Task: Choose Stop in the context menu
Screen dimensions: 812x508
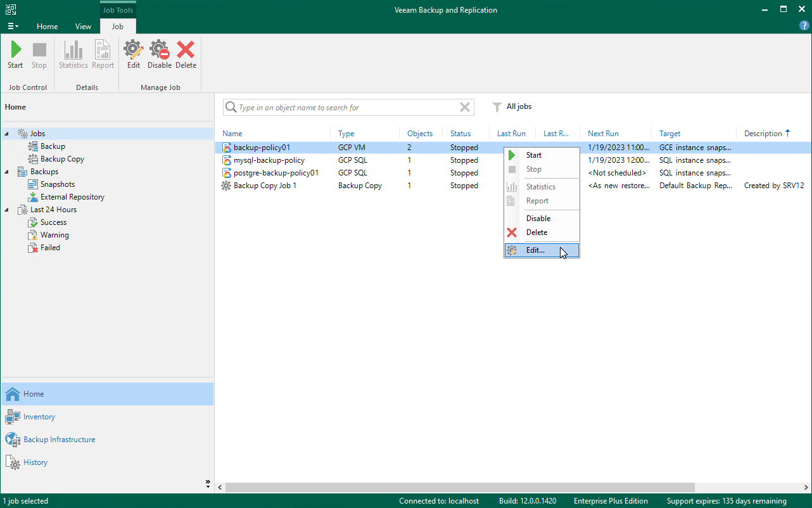Action: click(x=542, y=169)
